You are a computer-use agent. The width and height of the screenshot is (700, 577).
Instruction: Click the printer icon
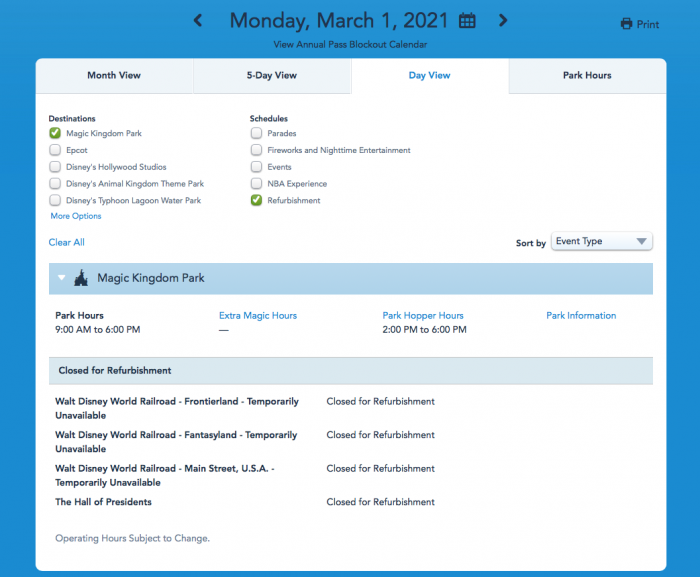(x=626, y=25)
